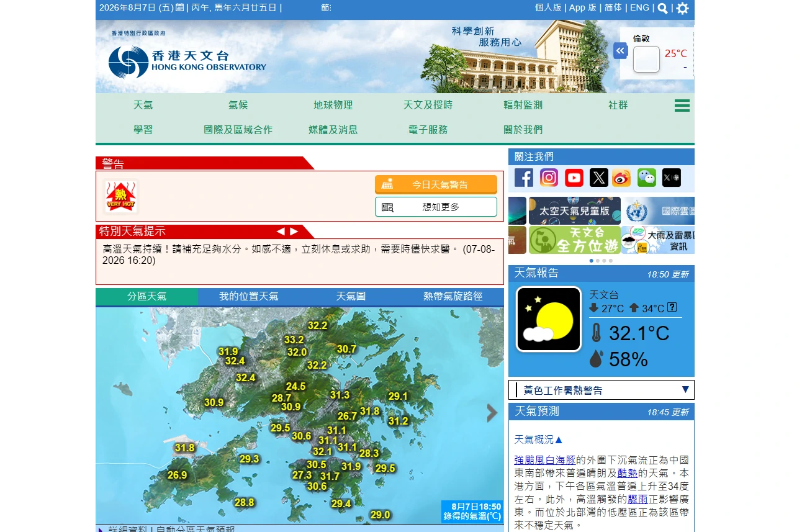Switch to 简体 version

(613, 7)
